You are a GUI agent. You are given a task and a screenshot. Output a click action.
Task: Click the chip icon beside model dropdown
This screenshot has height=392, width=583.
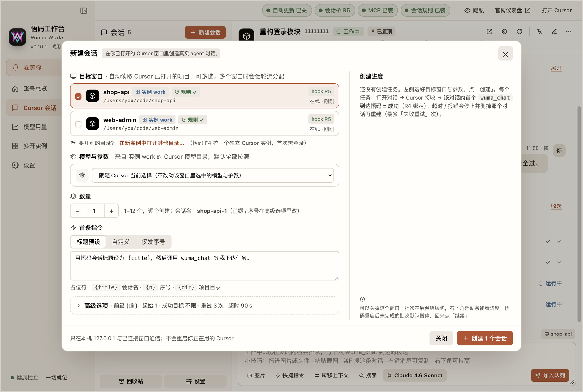[82, 175]
